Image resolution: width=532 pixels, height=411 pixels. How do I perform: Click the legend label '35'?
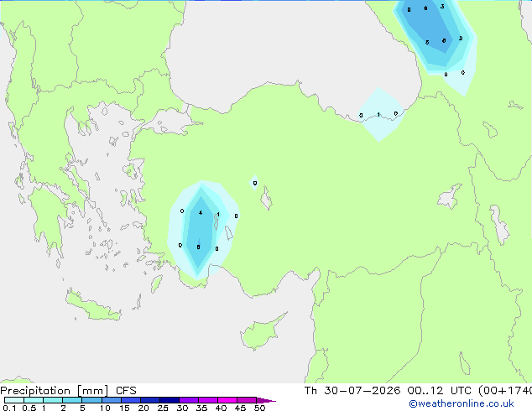[201, 408]
